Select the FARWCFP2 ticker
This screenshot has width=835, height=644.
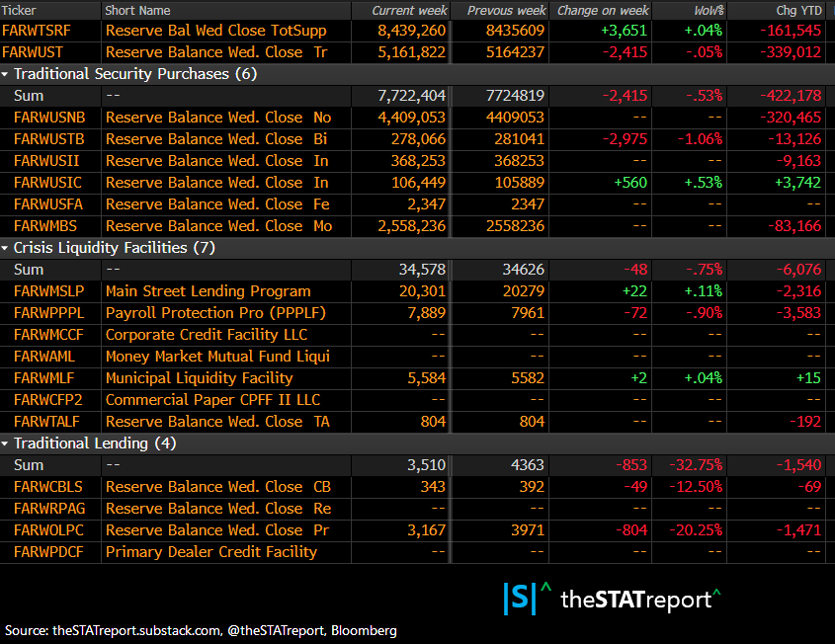coord(48,400)
